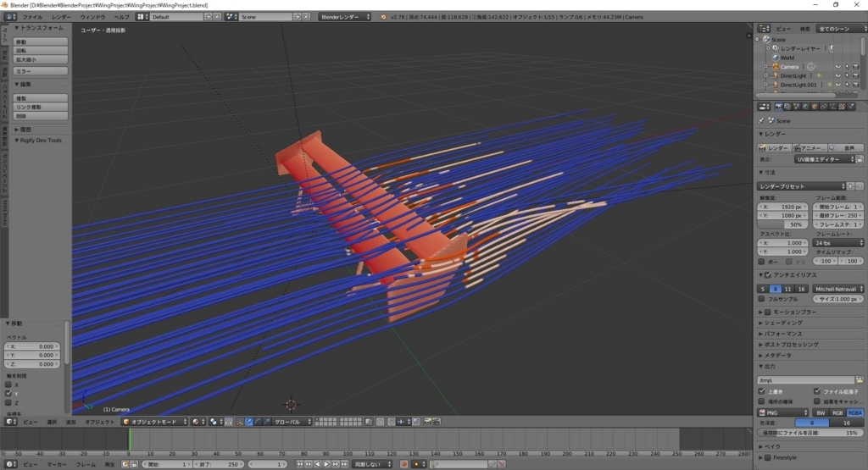This screenshot has height=470, width=868.
Task: Toggle the Camera visibility eye in outliner
Action: click(838, 66)
